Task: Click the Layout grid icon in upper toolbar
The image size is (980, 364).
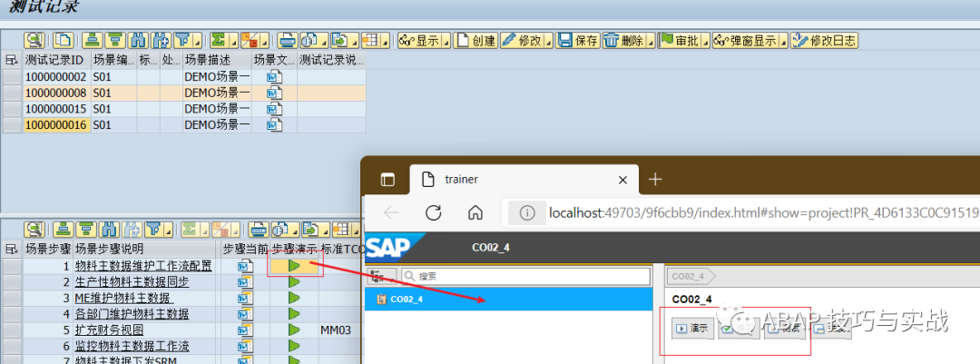Action: pyautogui.click(x=370, y=41)
